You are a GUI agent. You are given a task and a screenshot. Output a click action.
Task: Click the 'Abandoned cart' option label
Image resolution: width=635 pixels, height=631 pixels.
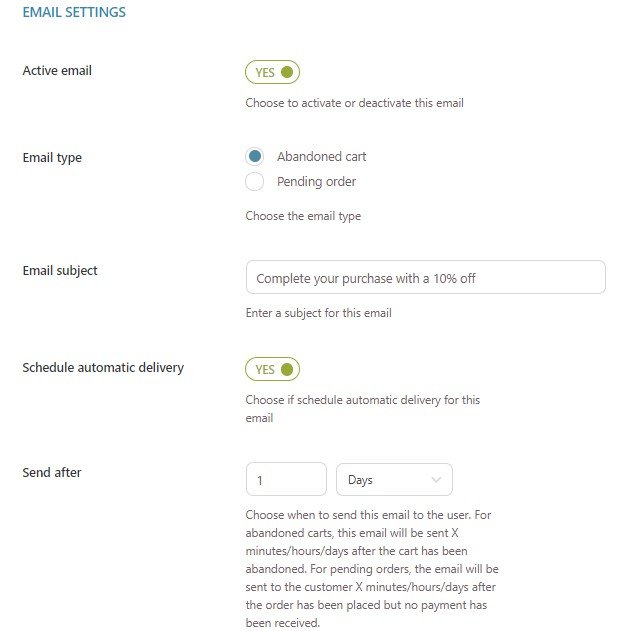[x=321, y=156]
